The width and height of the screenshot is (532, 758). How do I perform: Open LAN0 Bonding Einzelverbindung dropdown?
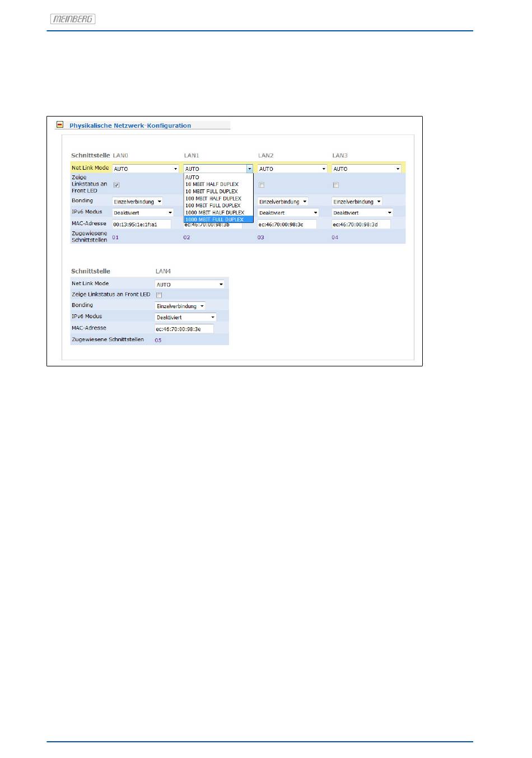(x=138, y=202)
